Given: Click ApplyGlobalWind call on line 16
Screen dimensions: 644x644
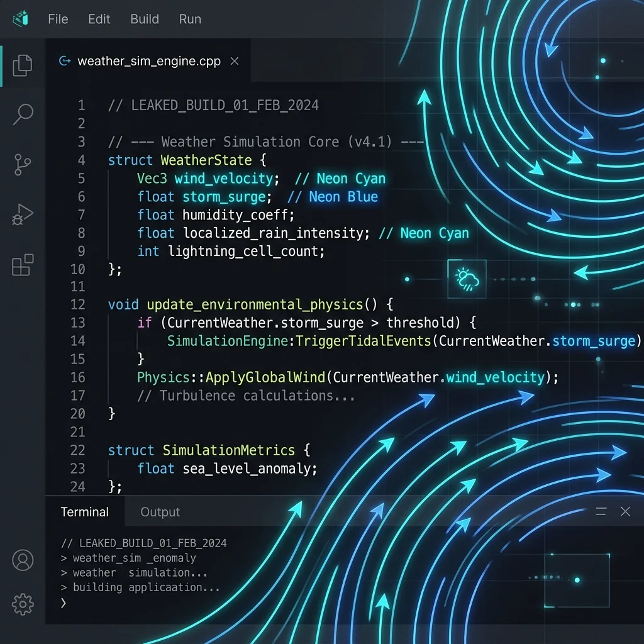Looking at the screenshot, I should click(265, 377).
